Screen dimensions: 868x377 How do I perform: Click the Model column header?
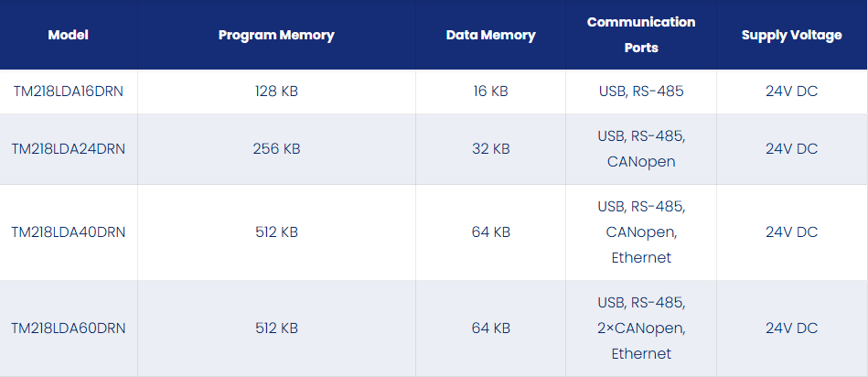click(68, 35)
